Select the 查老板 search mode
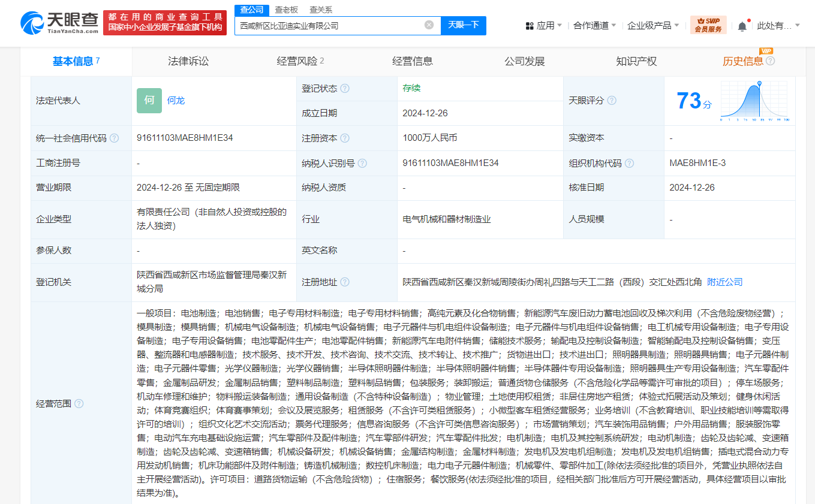Image resolution: width=815 pixels, height=504 pixels. (286, 10)
